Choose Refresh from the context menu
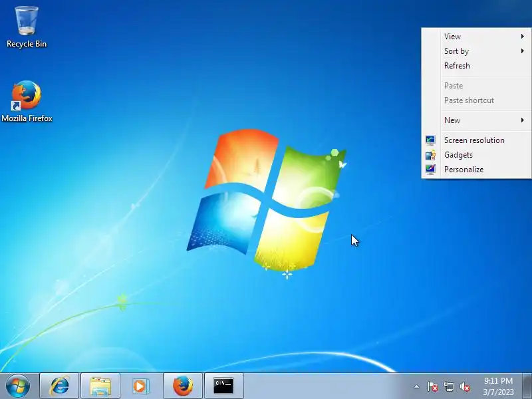Image resolution: width=532 pixels, height=399 pixels. point(477,65)
